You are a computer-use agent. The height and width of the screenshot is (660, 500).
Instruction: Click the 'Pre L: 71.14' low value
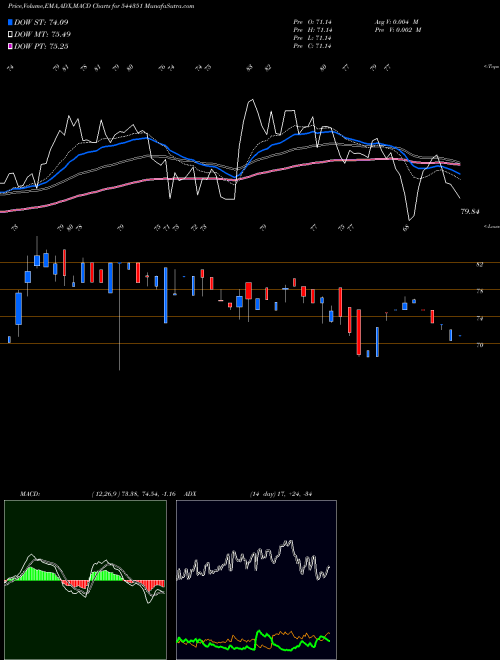pyautogui.click(x=314, y=38)
